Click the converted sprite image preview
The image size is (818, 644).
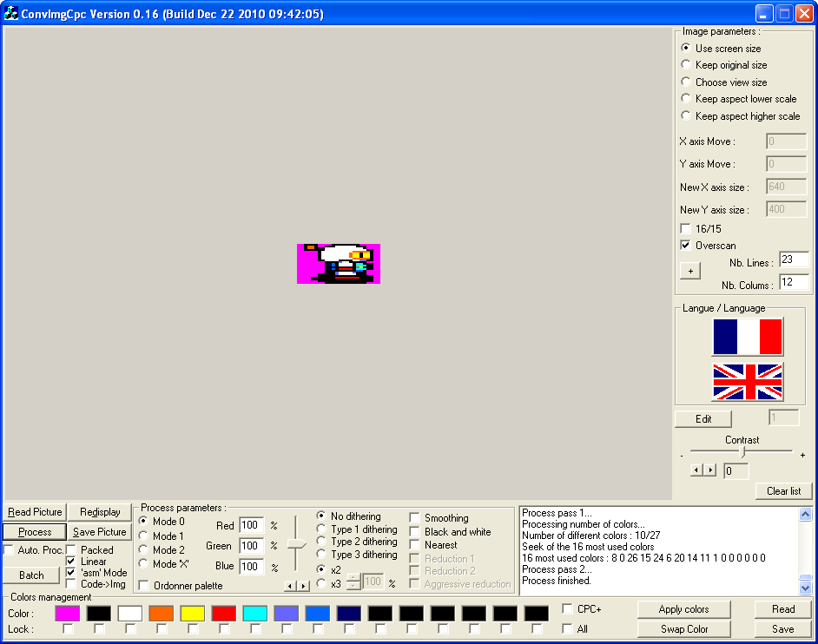[339, 264]
